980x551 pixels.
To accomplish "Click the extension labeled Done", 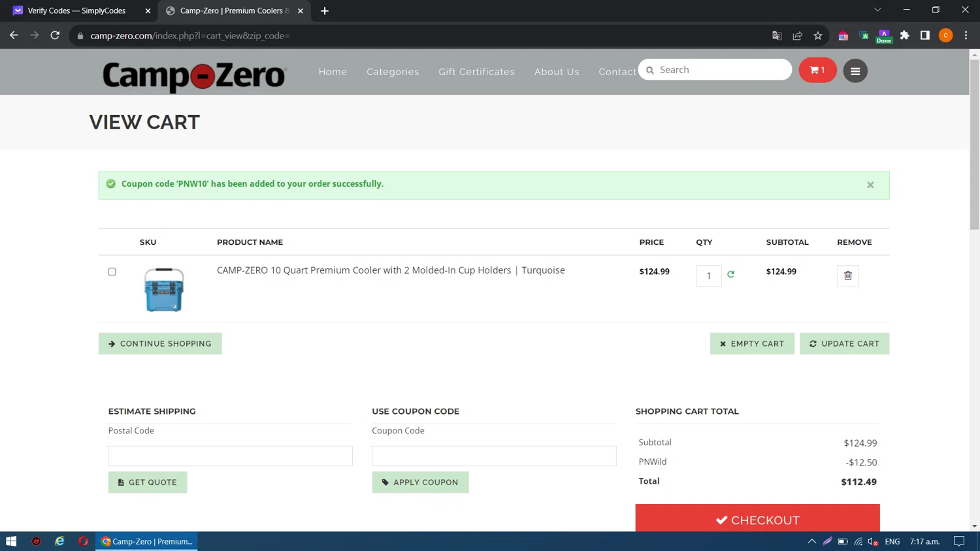I will (x=884, y=36).
